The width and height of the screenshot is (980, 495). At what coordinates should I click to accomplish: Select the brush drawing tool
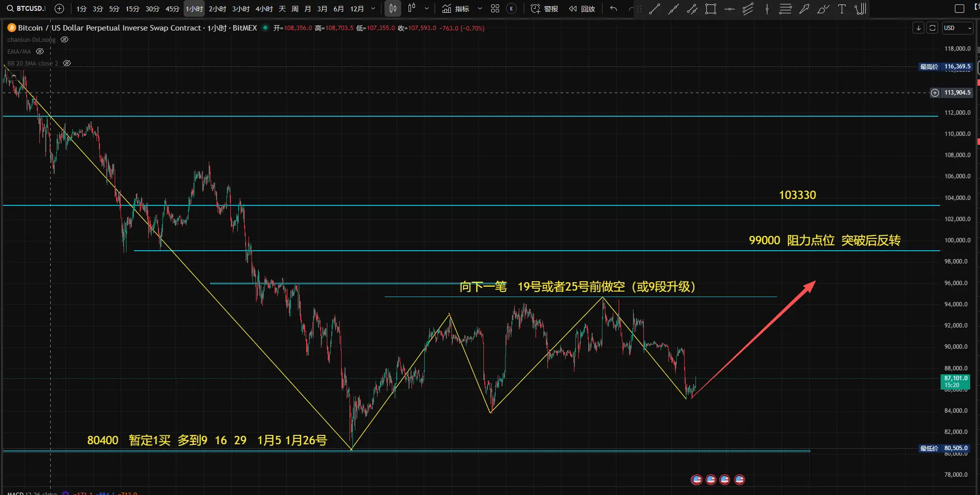point(823,9)
